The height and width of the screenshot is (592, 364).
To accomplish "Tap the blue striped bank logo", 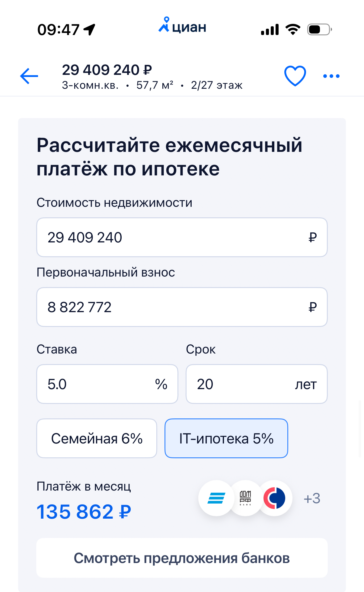I will point(216,498).
